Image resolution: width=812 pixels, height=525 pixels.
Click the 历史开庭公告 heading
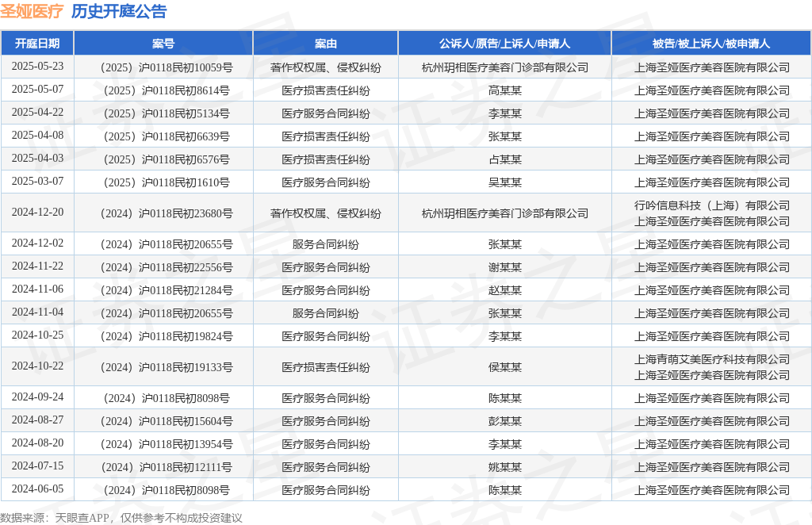coord(119,11)
